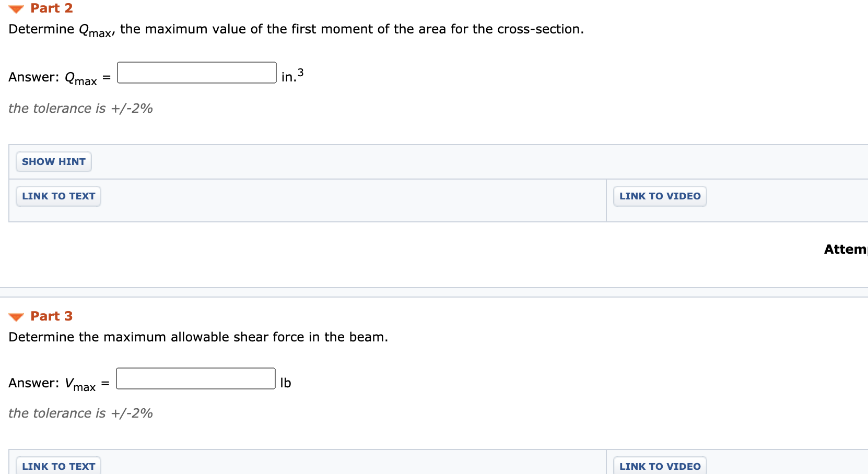Select the Part 2 heading
This screenshot has width=868, height=474.
click(52, 8)
